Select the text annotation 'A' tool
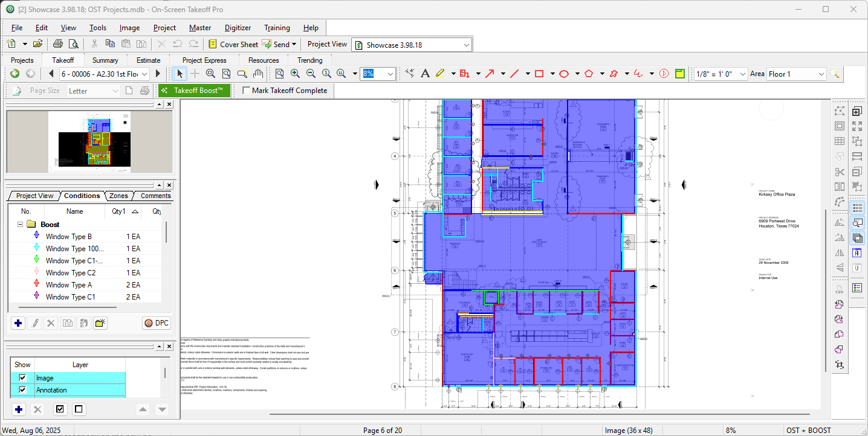 [425, 74]
